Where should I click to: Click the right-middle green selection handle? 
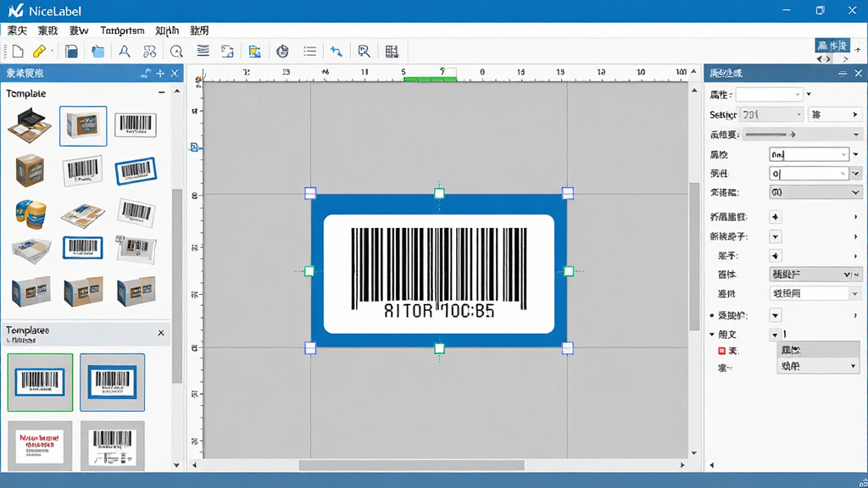569,271
